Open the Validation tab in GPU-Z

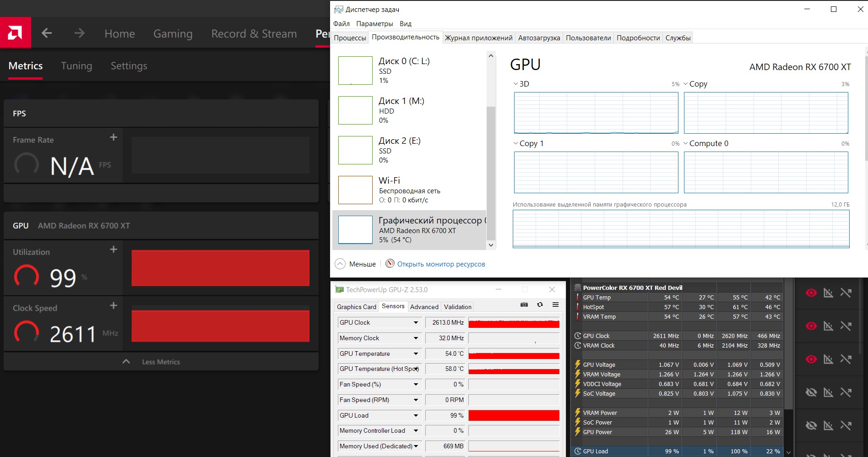pyautogui.click(x=458, y=307)
